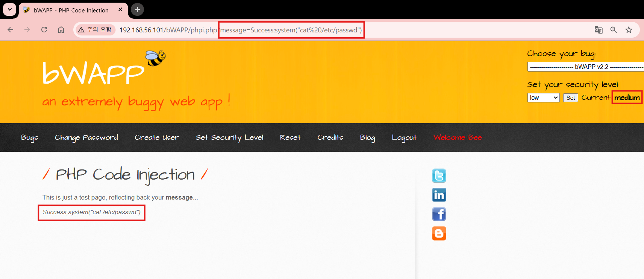
Task: Click the security warning badge in address bar
Action: (95, 30)
